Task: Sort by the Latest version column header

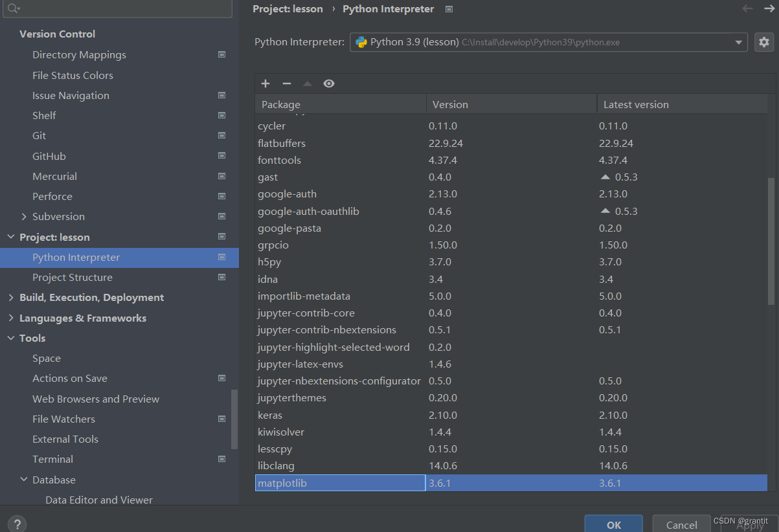Action: pyautogui.click(x=682, y=104)
